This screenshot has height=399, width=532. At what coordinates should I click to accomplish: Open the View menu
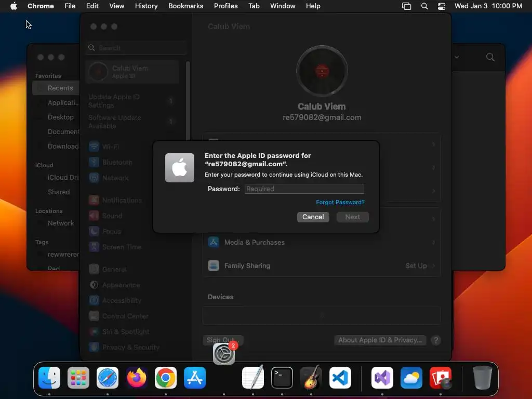point(116,6)
